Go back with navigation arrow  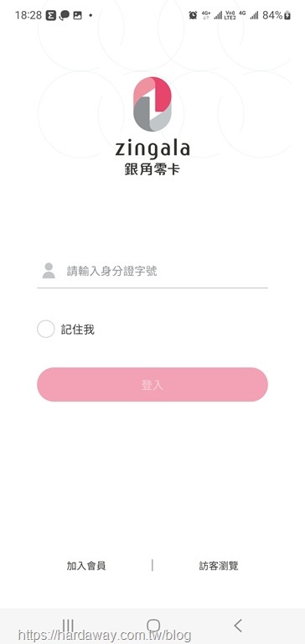[x=238, y=625]
